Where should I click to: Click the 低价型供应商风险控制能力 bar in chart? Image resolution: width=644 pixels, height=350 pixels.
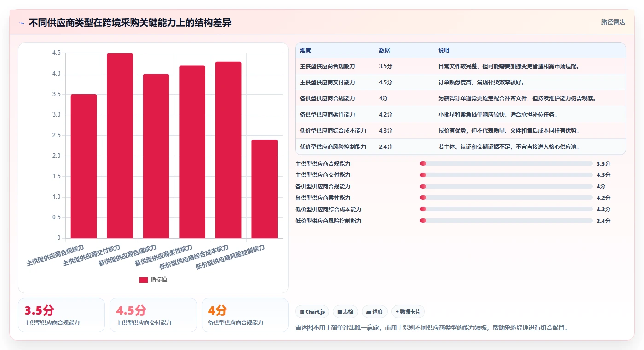(265, 189)
